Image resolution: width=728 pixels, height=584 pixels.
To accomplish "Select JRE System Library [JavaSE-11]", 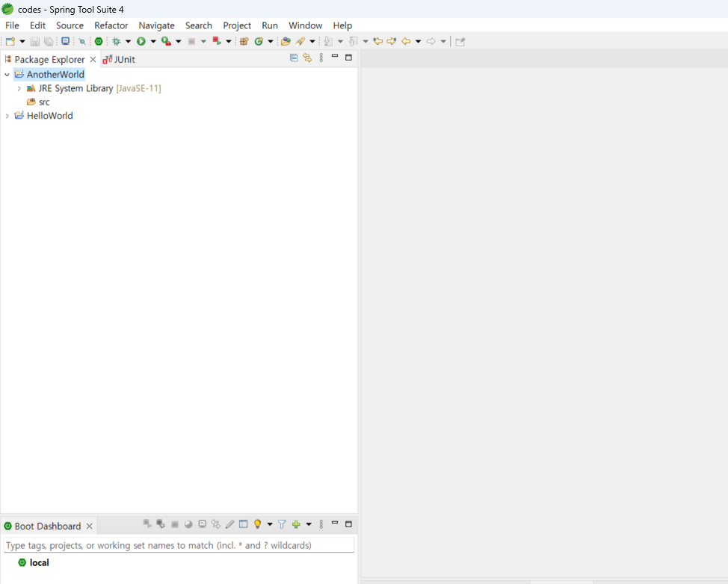I will (99, 88).
